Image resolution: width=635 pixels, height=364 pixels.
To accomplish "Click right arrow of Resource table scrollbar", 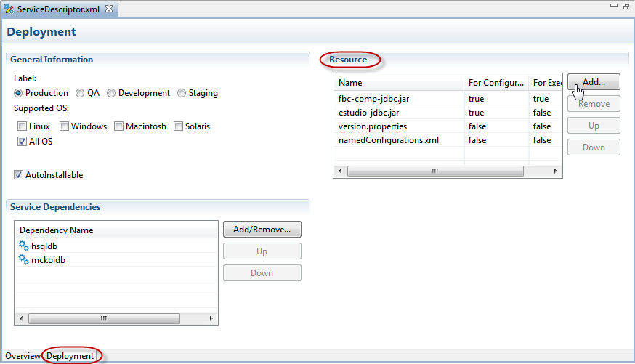I will point(556,171).
